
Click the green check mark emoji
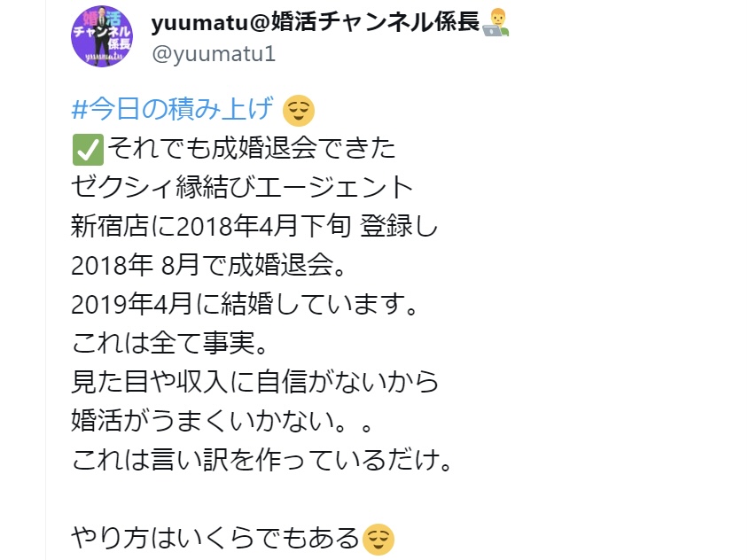[x=88, y=150]
